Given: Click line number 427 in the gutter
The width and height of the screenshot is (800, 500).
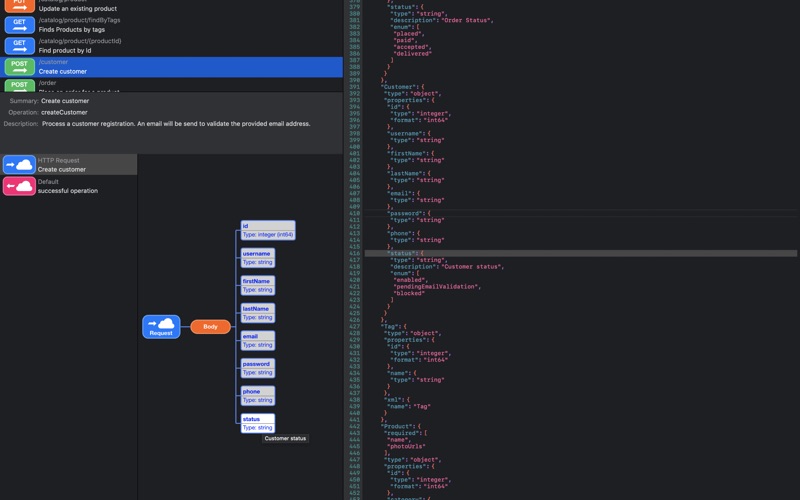Looking at the screenshot, I should 355,327.
